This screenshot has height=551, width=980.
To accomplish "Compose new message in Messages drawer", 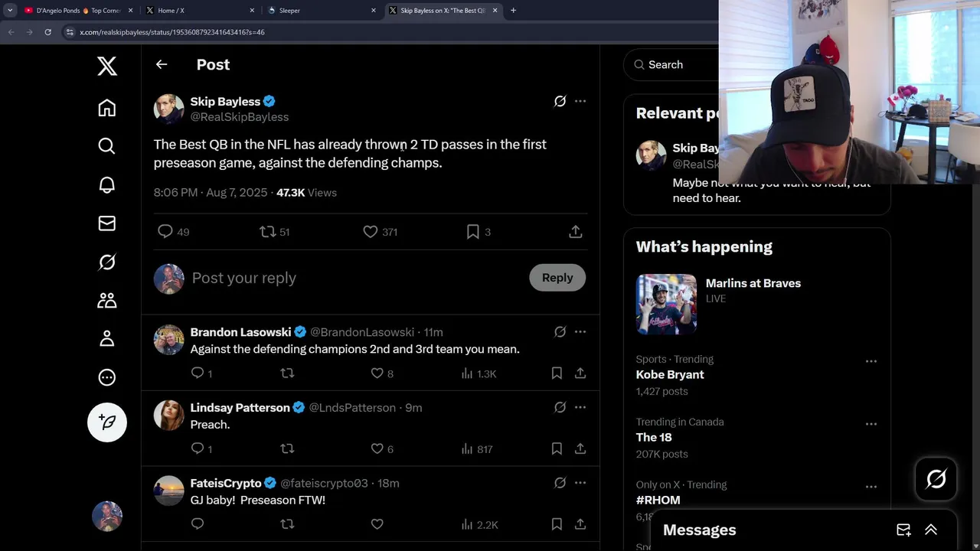I will pyautogui.click(x=903, y=530).
